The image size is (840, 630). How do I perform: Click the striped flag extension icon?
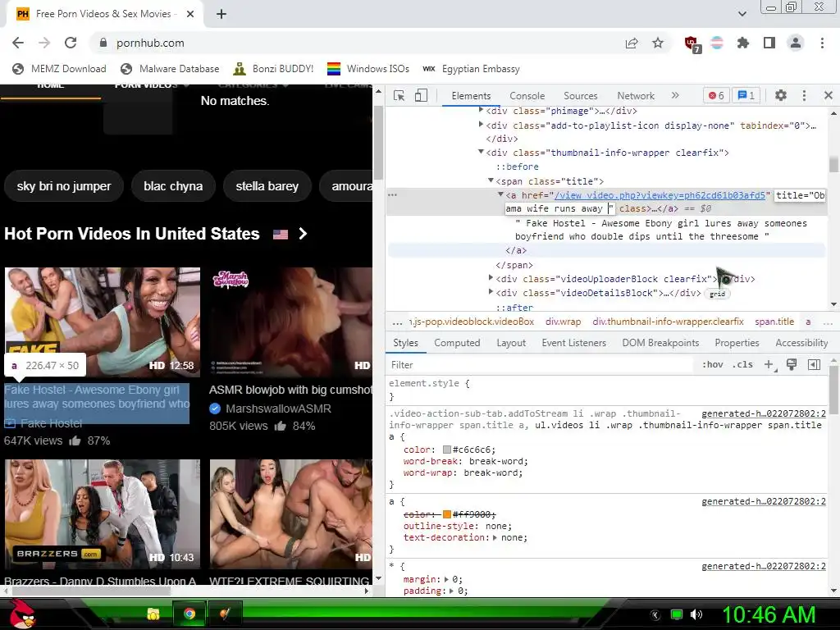(717, 43)
